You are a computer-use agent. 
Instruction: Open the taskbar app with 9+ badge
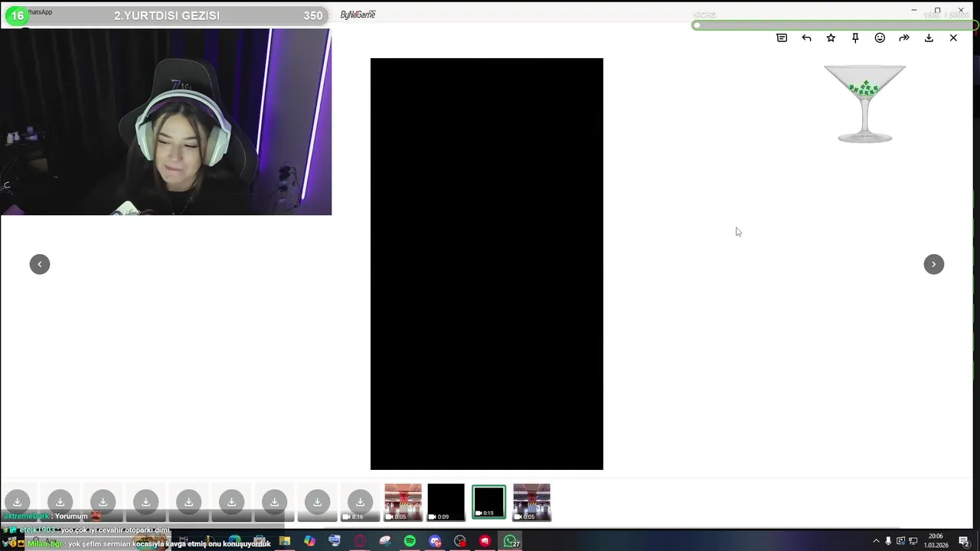click(435, 541)
